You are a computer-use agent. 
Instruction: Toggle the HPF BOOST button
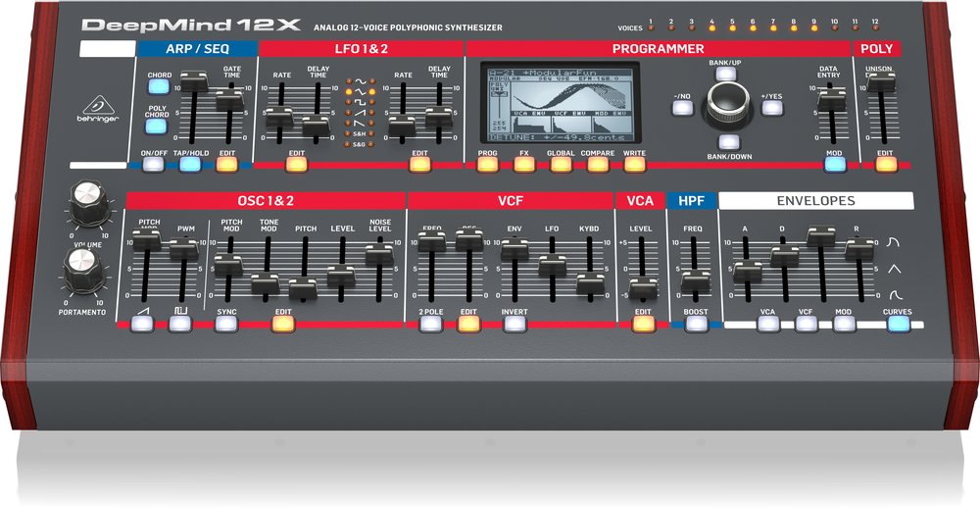[696, 324]
